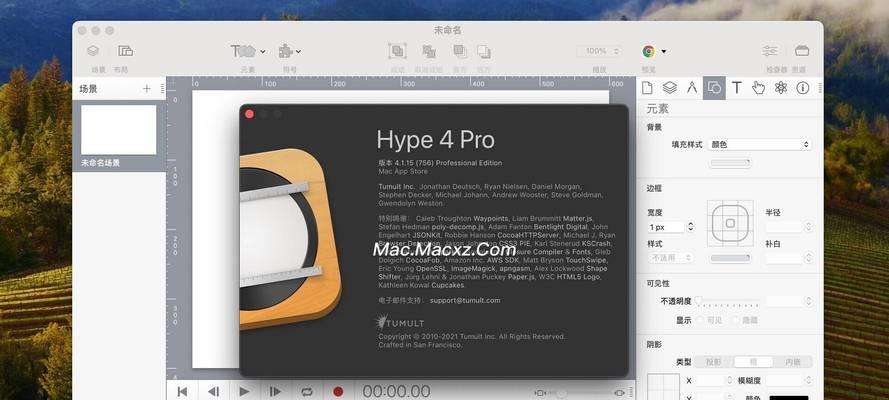
Task: Switch to Scene layers inspector tab
Action: click(x=670, y=88)
